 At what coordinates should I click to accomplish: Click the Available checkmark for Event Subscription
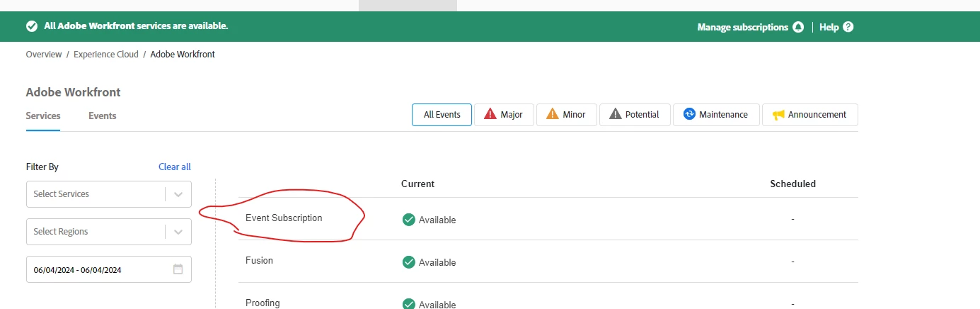coord(408,220)
